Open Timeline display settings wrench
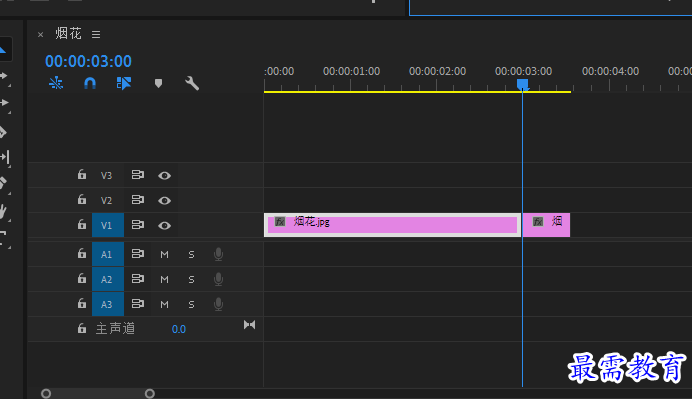The image size is (692, 399). coord(192,83)
